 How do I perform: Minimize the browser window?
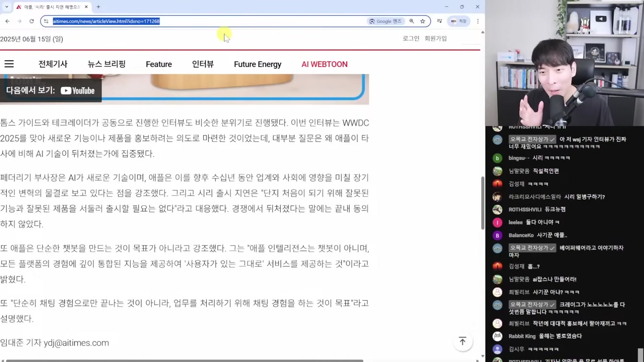(x=447, y=7)
